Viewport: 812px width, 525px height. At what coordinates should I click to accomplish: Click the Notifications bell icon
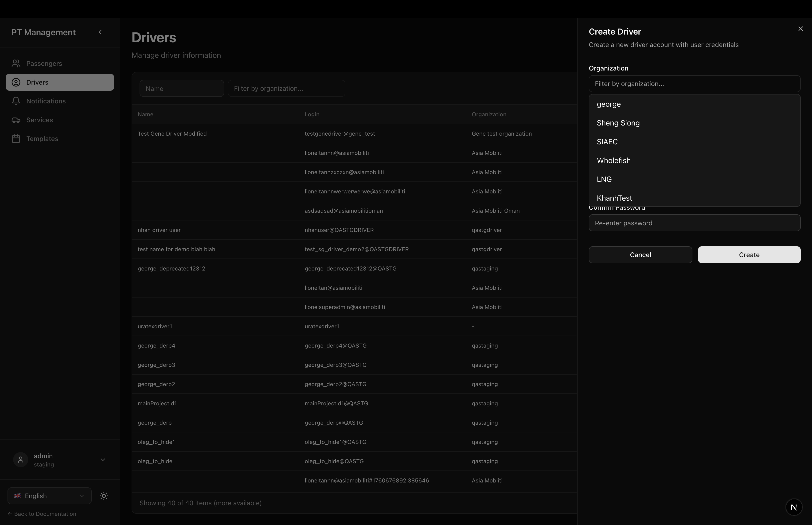pyautogui.click(x=16, y=101)
